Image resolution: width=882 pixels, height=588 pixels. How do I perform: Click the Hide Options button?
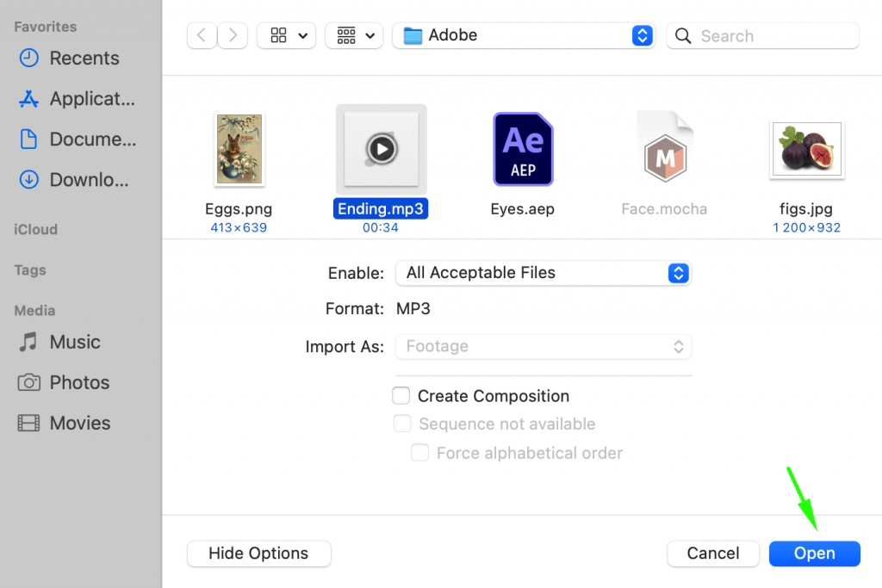tap(258, 554)
